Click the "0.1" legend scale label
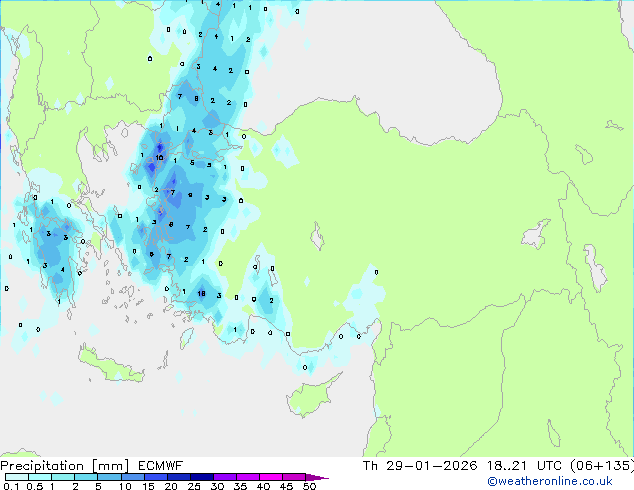 coord(11,486)
